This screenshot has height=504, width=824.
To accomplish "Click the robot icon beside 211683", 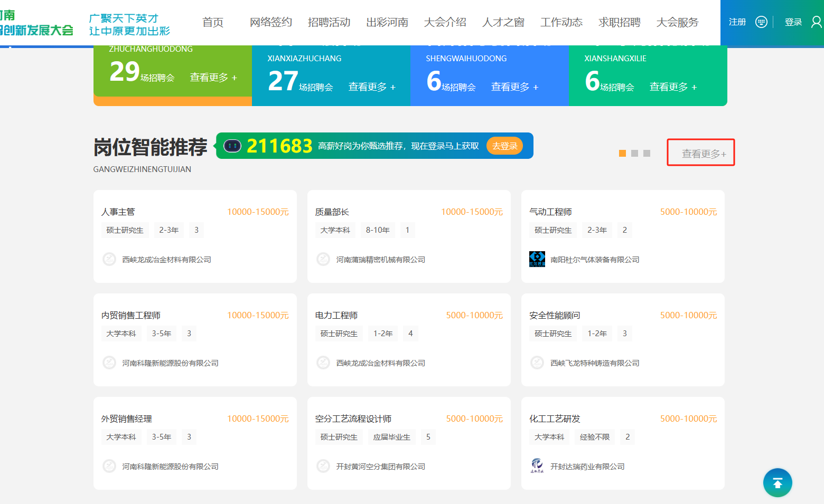I will click(232, 146).
